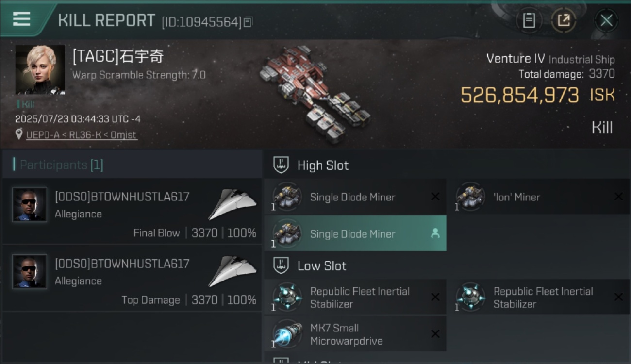Open the UEP0-A location link
This screenshot has width=631, height=364.
tap(82, 135)
